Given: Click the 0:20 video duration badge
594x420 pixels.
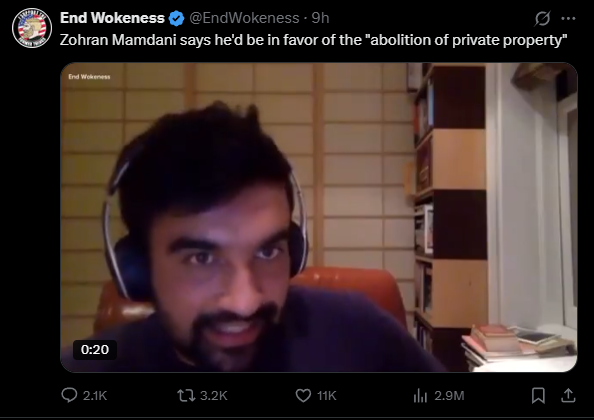Looking at the screenshot, I should (95, 350).
